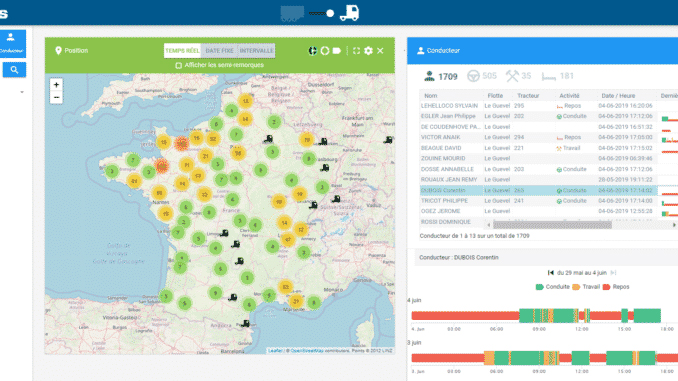Click the blue search magnifier button
Viewport: 678px width, 381px height.
tap(14, 70)
